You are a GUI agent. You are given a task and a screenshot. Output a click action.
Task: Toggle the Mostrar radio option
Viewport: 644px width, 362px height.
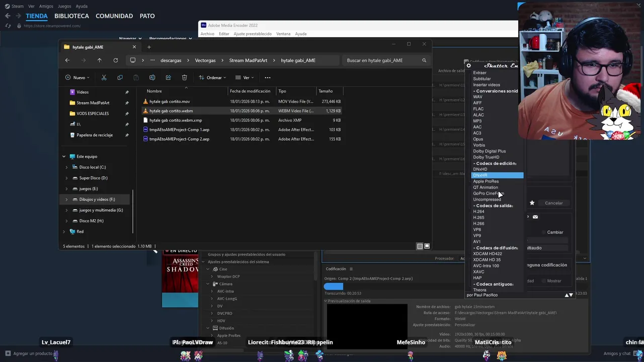(543, 281)
